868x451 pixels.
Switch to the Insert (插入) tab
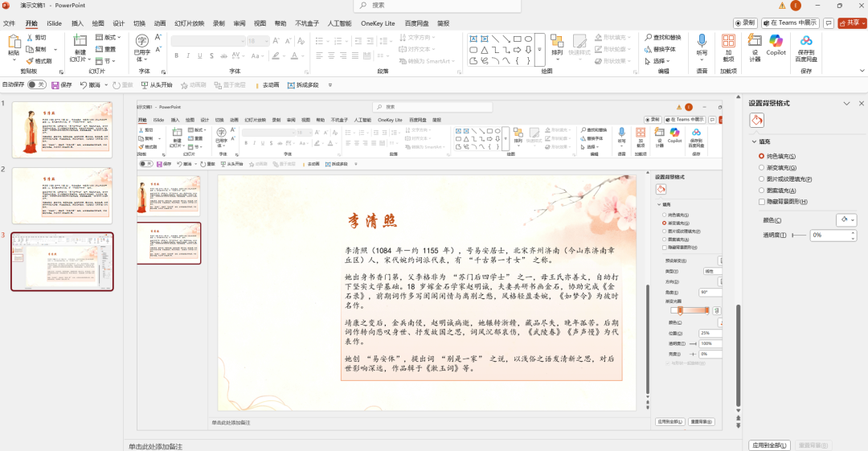tap(77, 23)
